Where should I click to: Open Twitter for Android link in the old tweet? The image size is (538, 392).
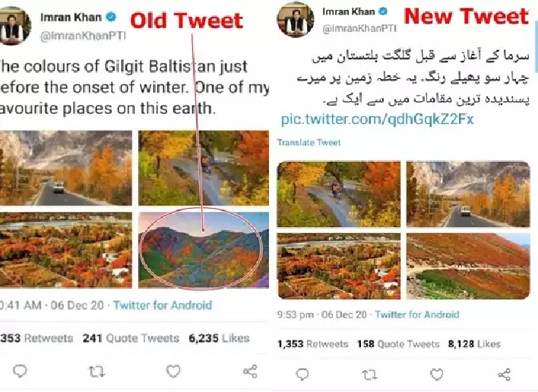[162, 305]
